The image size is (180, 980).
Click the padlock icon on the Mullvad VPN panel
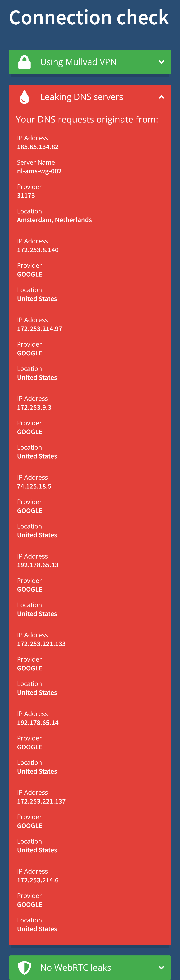coord(24,62)
